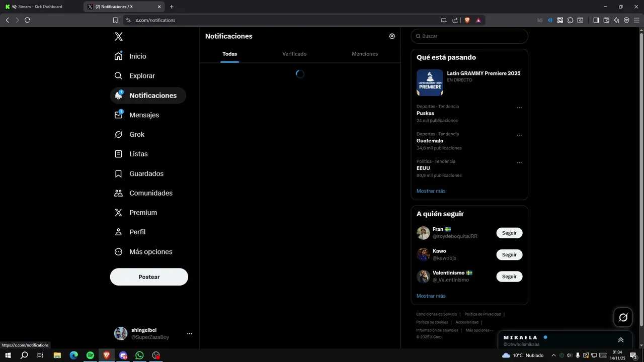Click Mostrar más under A quién seguir
Viewport: 644px width, 362px height.
click(431, 296)
